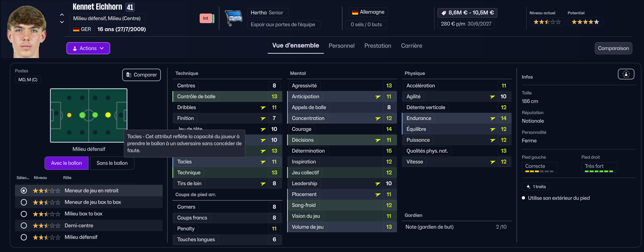The height and width of the screenshot is (252, 644).
Task: Click the Pied droit strength bar
Action: pyautogui.click(x=599, y=172)
